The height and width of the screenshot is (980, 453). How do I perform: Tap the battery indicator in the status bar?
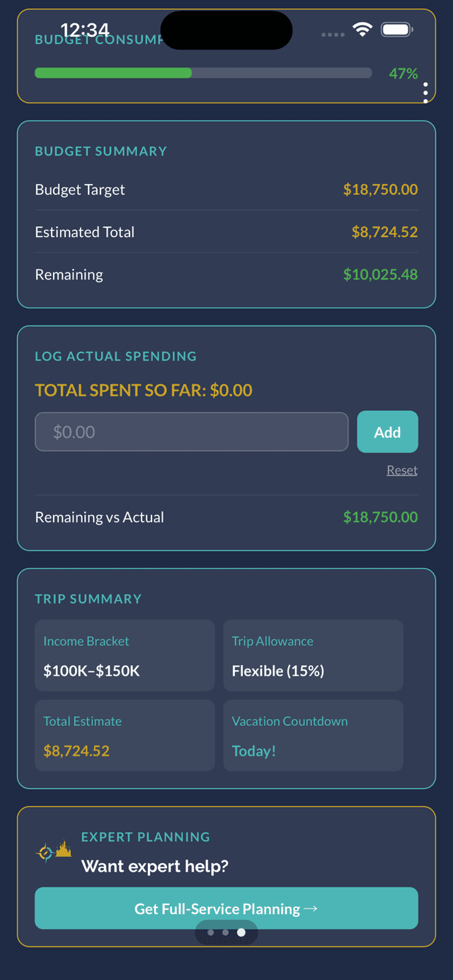396,30
